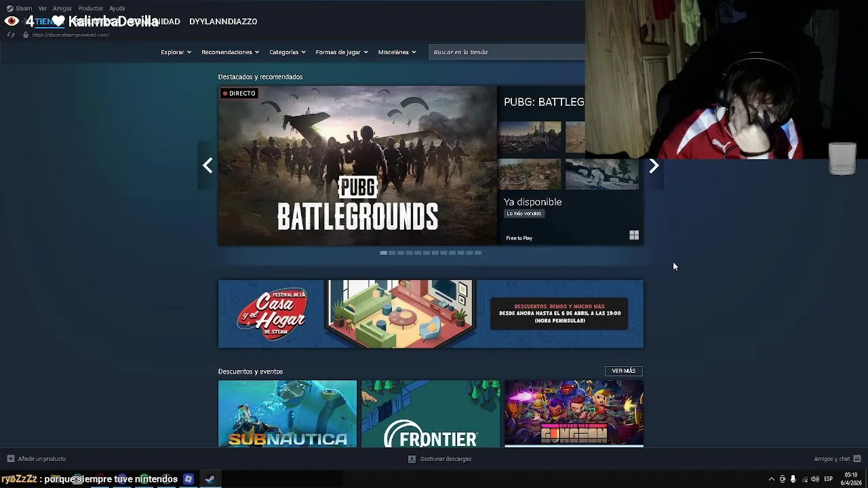This screenshot has width=868, height=488.
Task: Expand the Explorar dropdown
Action: coord(176,52)
